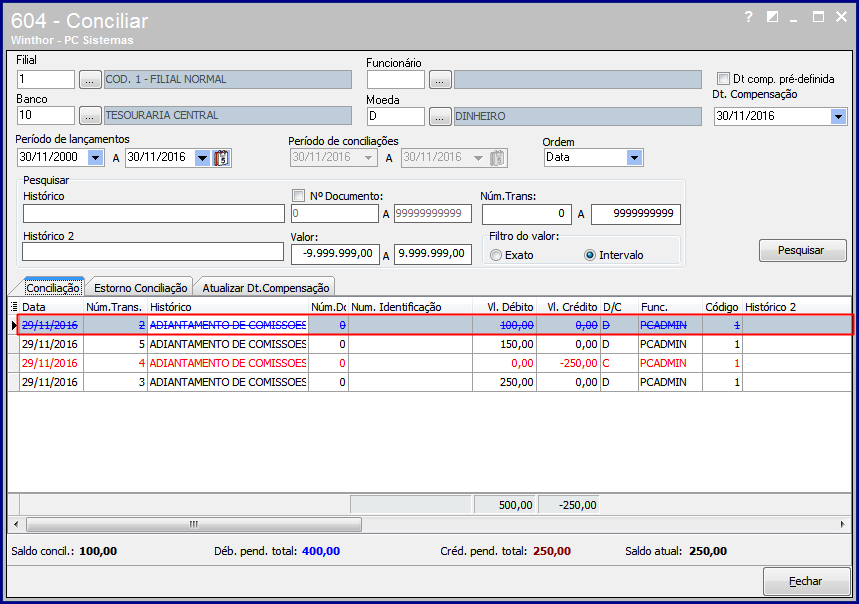Click COD. 1 - FILIAL NORMAL description
The image size is (859, 604).
(228, 79)
